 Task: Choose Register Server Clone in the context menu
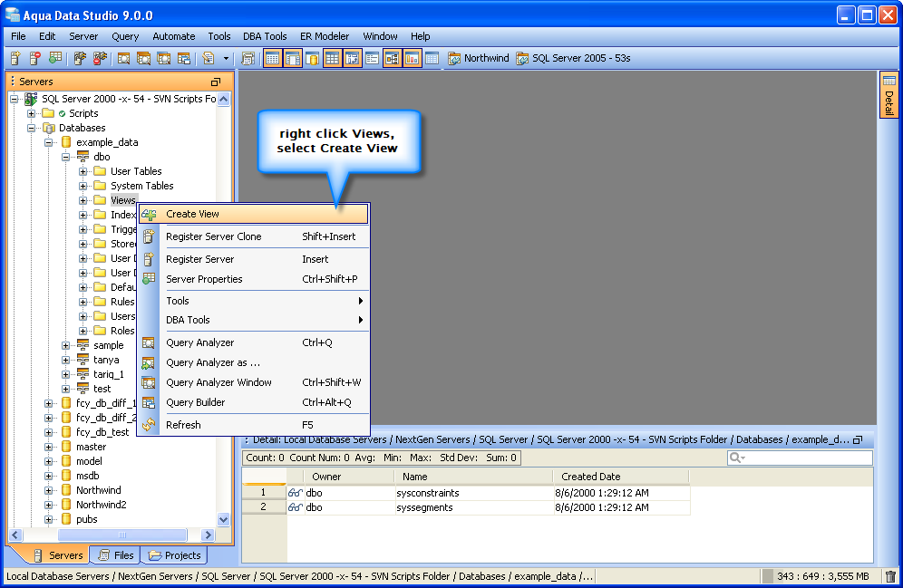(253, 236)
